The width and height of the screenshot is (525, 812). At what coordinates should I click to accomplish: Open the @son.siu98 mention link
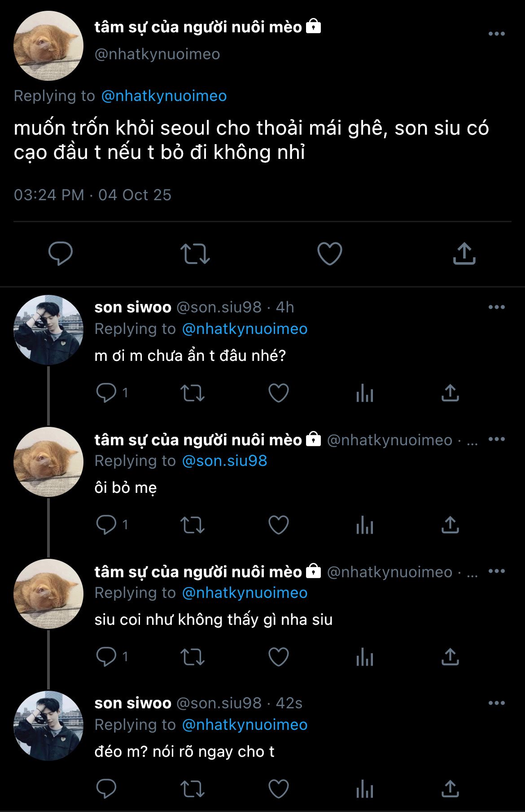(224, 461)
